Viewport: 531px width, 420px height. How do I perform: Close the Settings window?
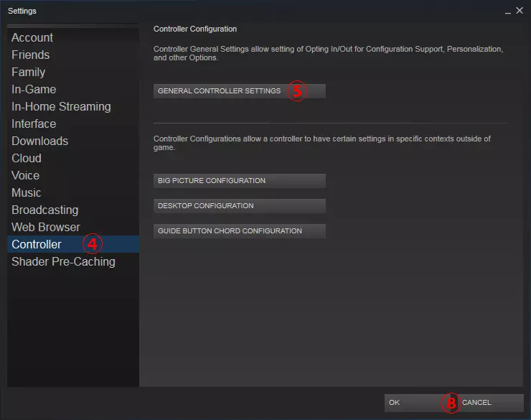click(520, 11)
